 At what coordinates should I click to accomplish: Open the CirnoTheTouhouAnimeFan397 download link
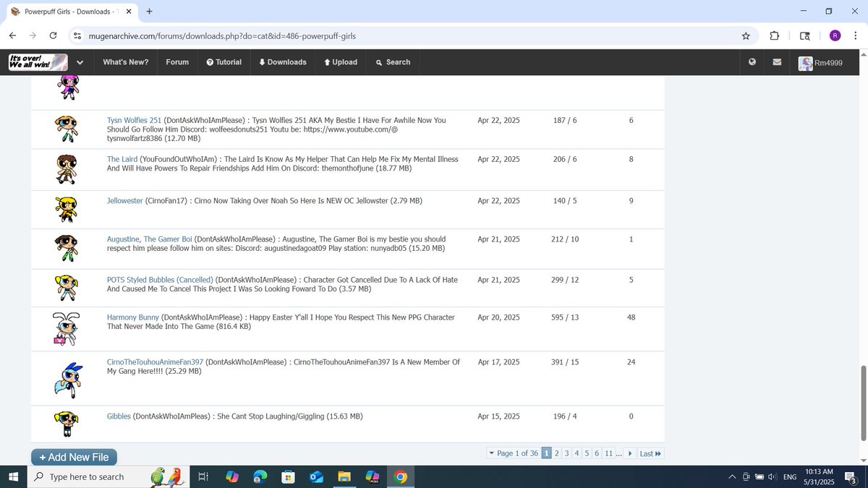pyautogui.click(x=155, y=362)
